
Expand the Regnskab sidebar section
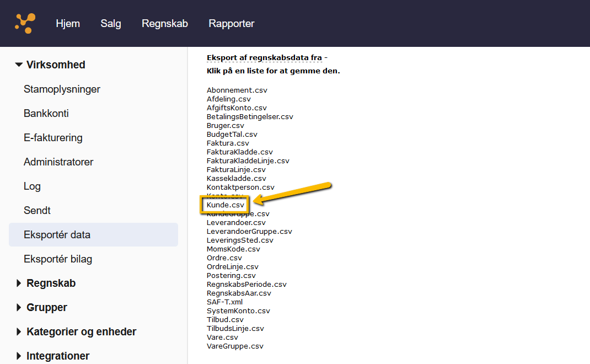pyautogui.click(x=51, y=283)
